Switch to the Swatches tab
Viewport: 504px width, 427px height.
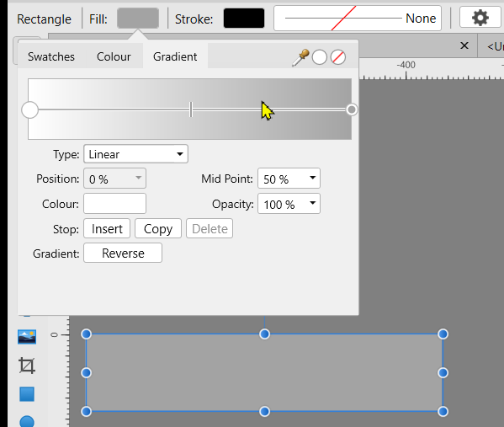[x=51, y=56]
